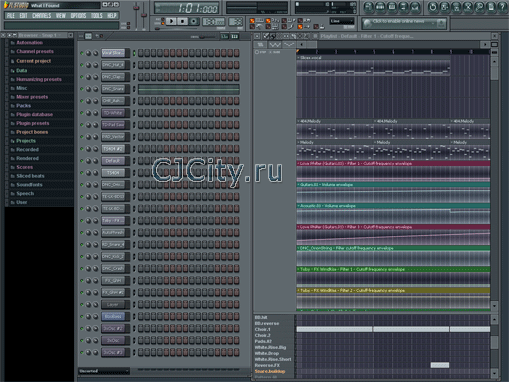Select the Choir.1 pattern name
Image resolution: width=509 pixels, height=382 pixels.
[263, 329]
